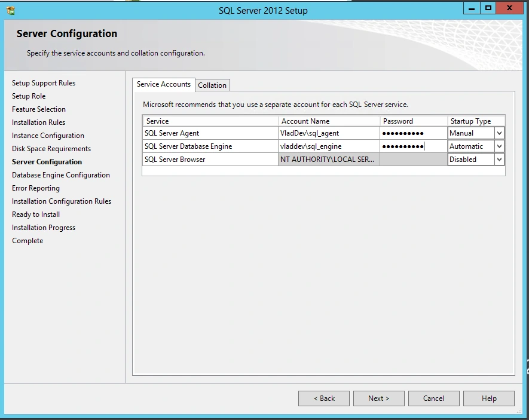Click the Complete step
The width and height of the screenshot is (529, 420).
tap(27, 241)
